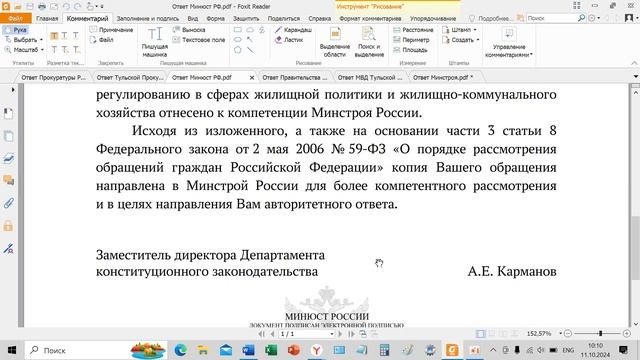Open the zoom percentage dropdown

(x=560, y=334)
